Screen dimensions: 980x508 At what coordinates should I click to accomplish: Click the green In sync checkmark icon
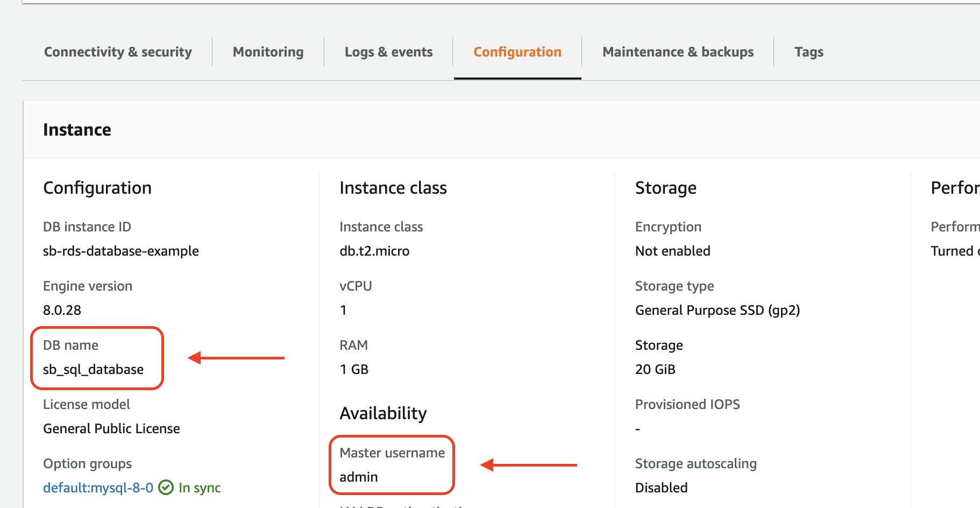(x=166, y=488)
